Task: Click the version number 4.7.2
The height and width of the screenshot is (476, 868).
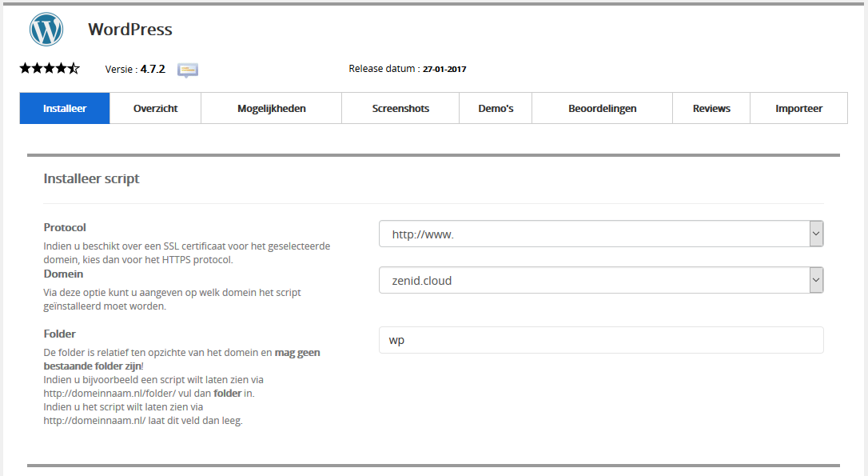Action: (153, 70)
